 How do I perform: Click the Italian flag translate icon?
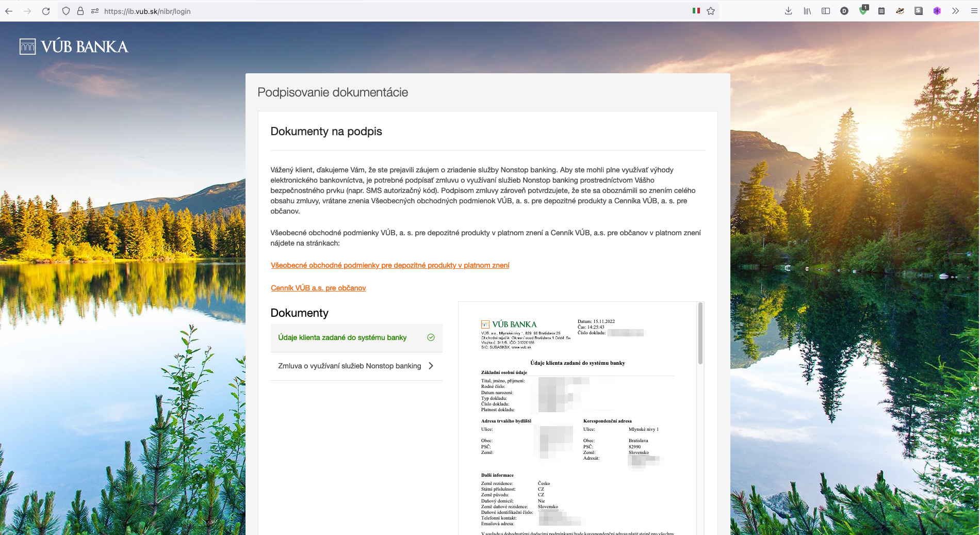pos(696,11)
